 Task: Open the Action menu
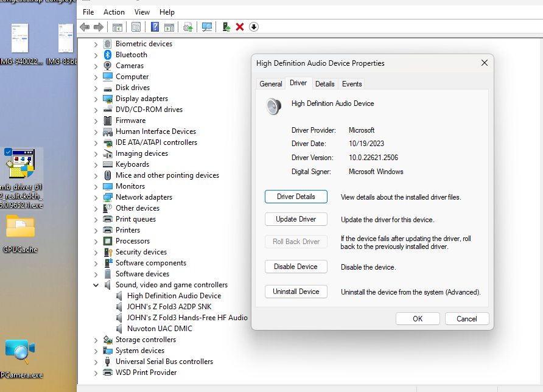(x=114, y=12)
